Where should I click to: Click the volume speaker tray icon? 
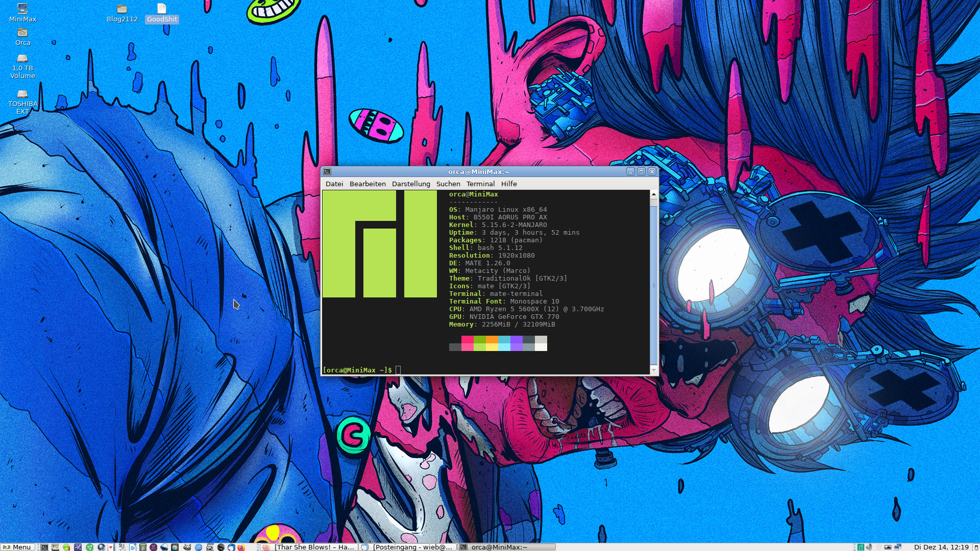[869, 547]
